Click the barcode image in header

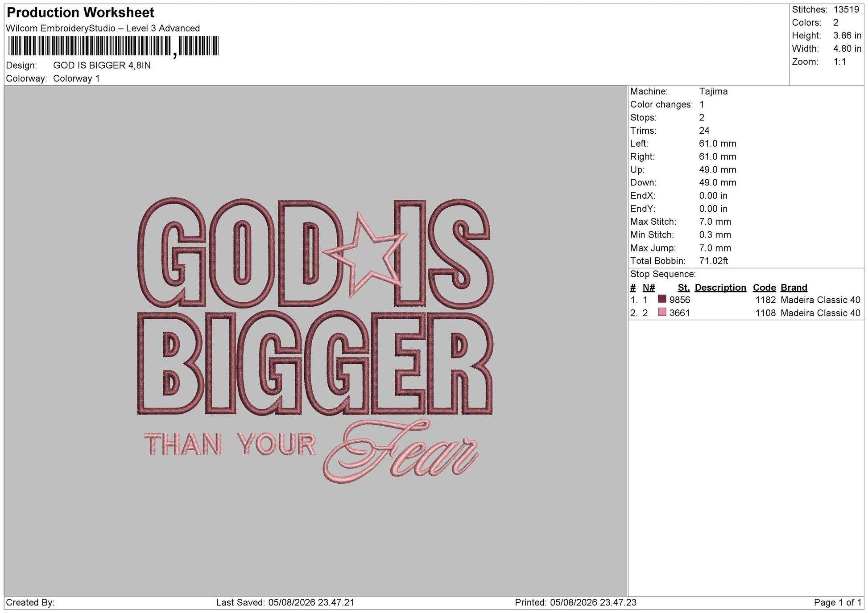pos(113,46)
